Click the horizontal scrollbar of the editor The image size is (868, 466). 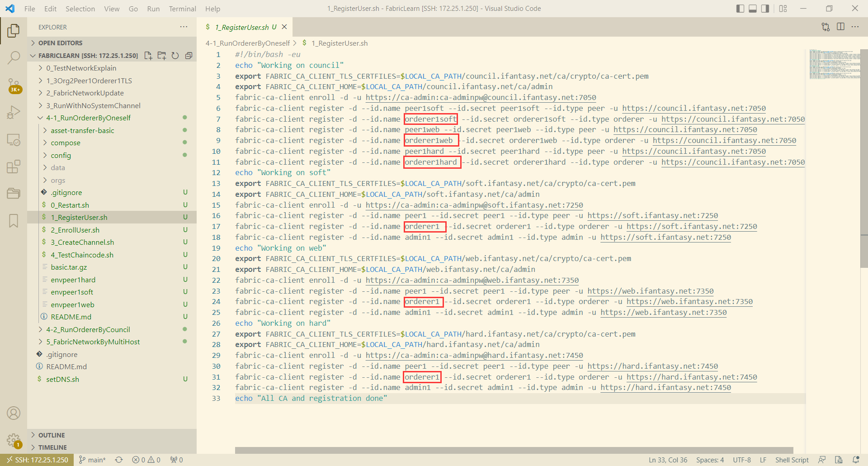pos(514,450)
